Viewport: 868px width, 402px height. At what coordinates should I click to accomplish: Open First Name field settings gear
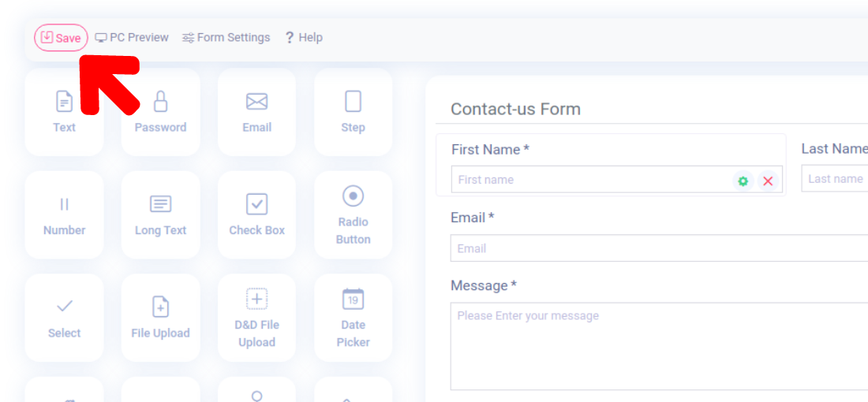tap(743, 181)
